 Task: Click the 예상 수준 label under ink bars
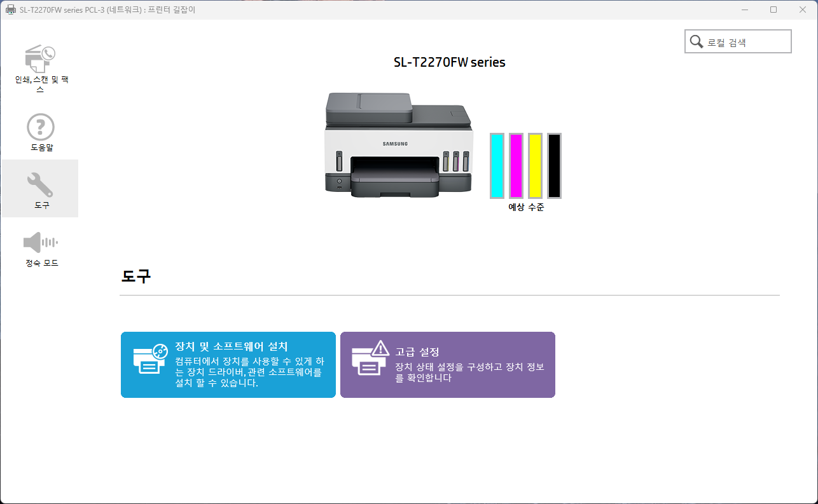coord(526,207)
